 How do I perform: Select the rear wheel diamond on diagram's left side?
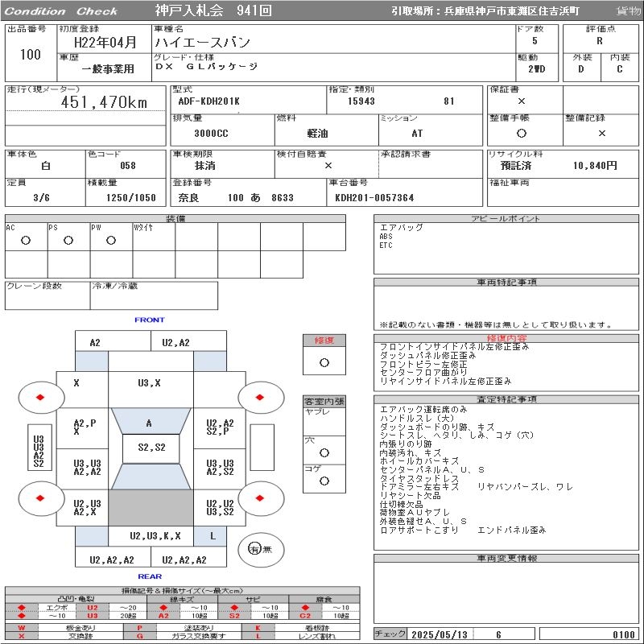(x=39, y=498)
